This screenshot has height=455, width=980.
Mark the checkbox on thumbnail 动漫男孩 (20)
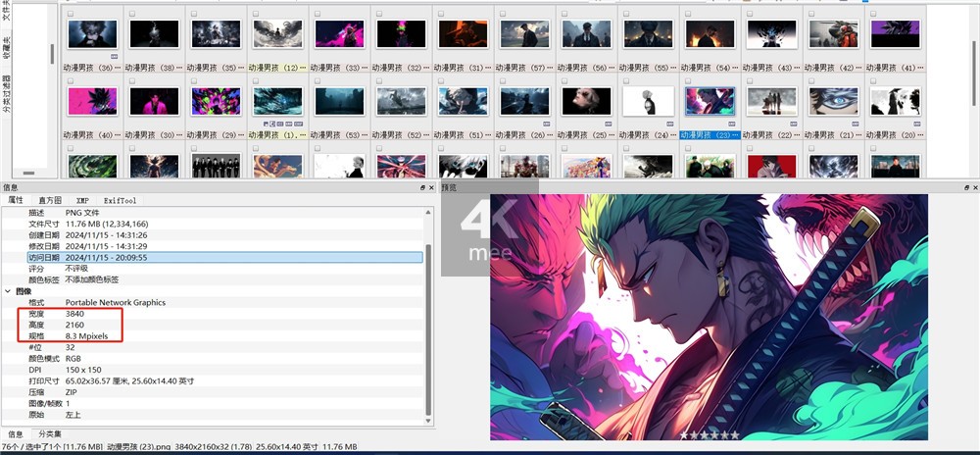click(x=874, y=80)
